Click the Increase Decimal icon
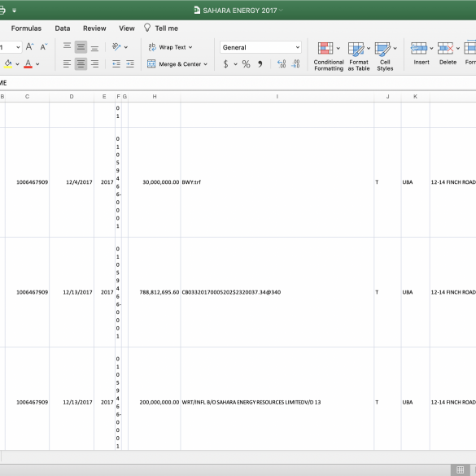This screenshot has width=476, height=476. pyautogui.click(x=282, y=64)
